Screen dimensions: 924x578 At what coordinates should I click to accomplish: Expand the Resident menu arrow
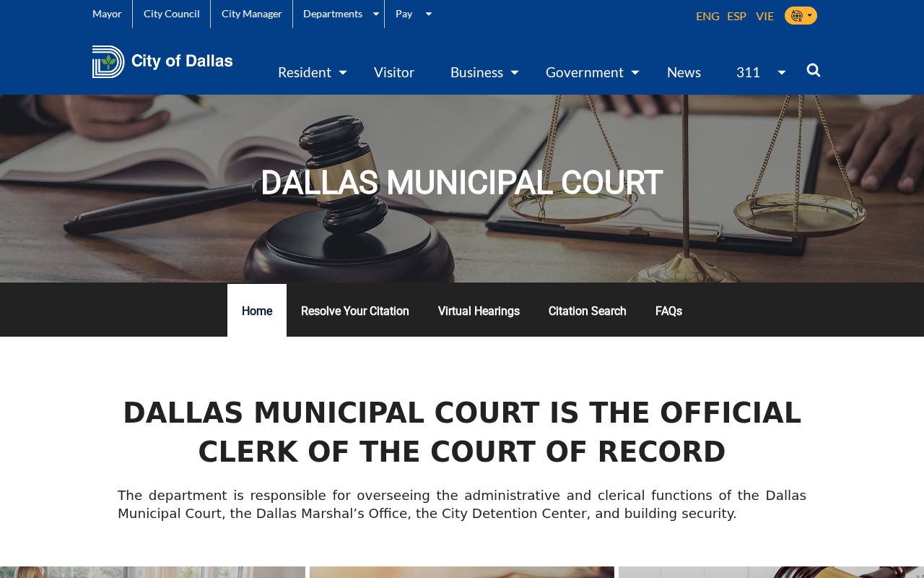(343, 72)
